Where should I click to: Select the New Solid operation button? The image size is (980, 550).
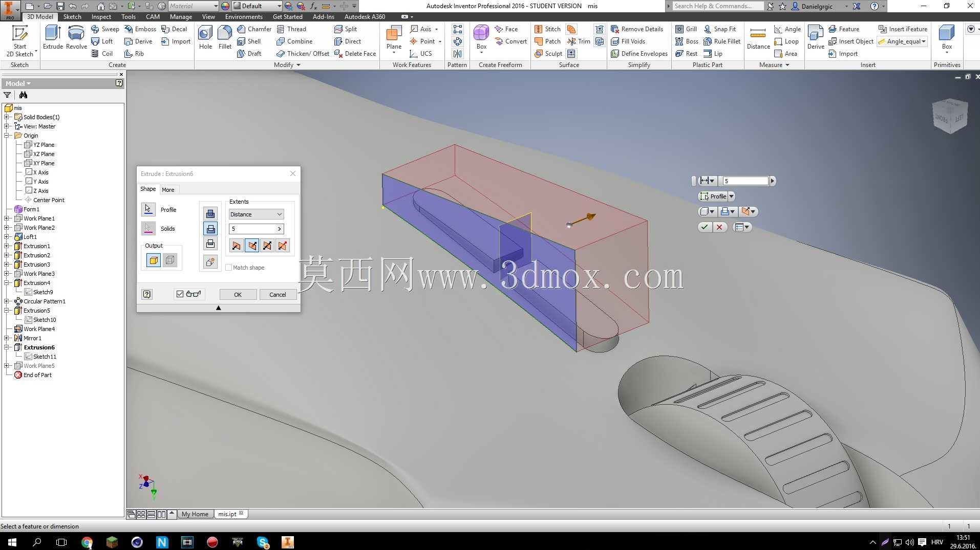(x=210, y=262)
